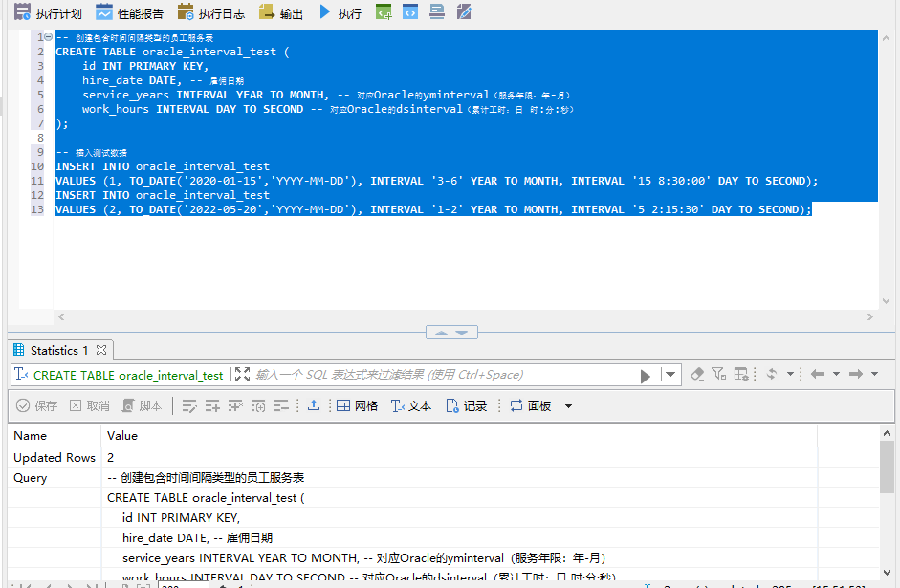Click the 保存 save button
Image resolution: width=900 pixels, height=588 pixels.
(x=37, y=405)
